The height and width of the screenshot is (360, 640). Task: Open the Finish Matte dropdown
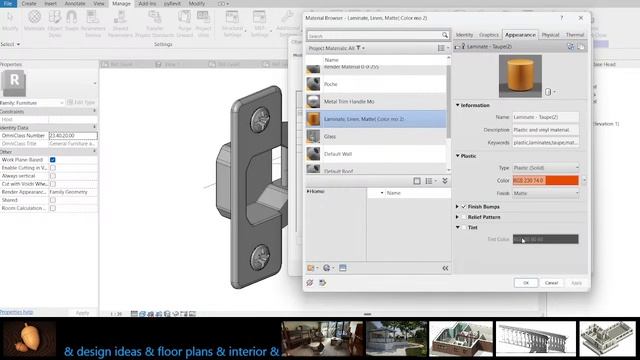pos(546,193)
